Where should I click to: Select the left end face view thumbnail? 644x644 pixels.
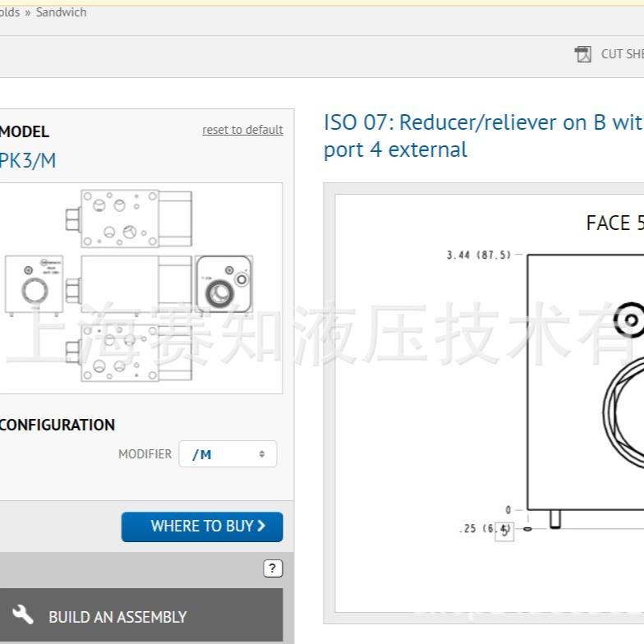(x=34, y=285)
